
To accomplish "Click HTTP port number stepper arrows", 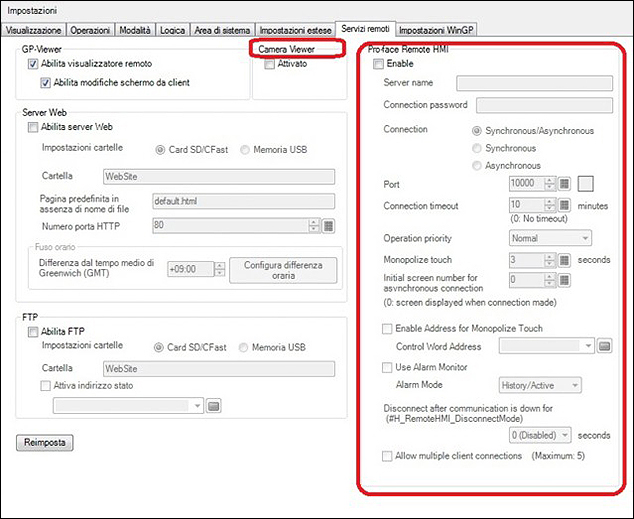I will (314, 226).
